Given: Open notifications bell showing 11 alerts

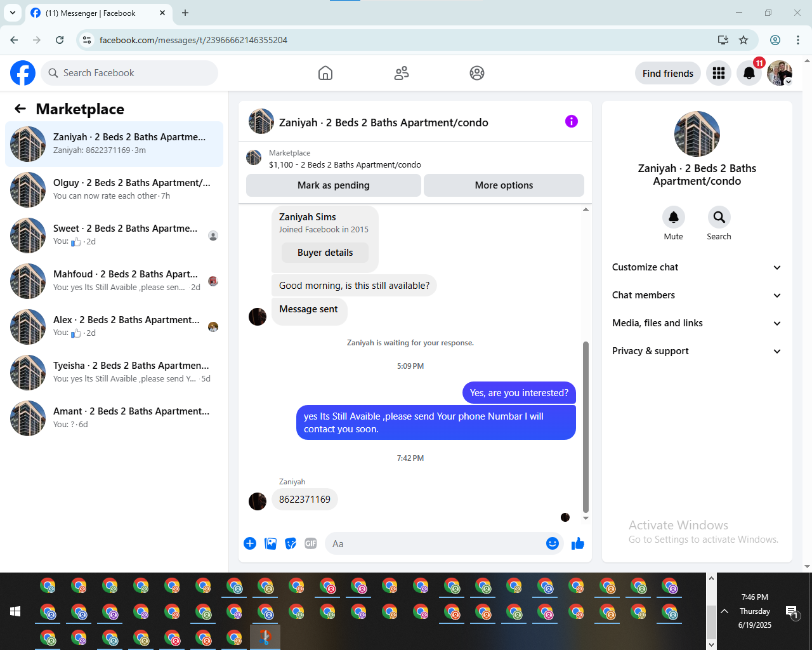Looking at the screenshot, I should pos(749,73).
